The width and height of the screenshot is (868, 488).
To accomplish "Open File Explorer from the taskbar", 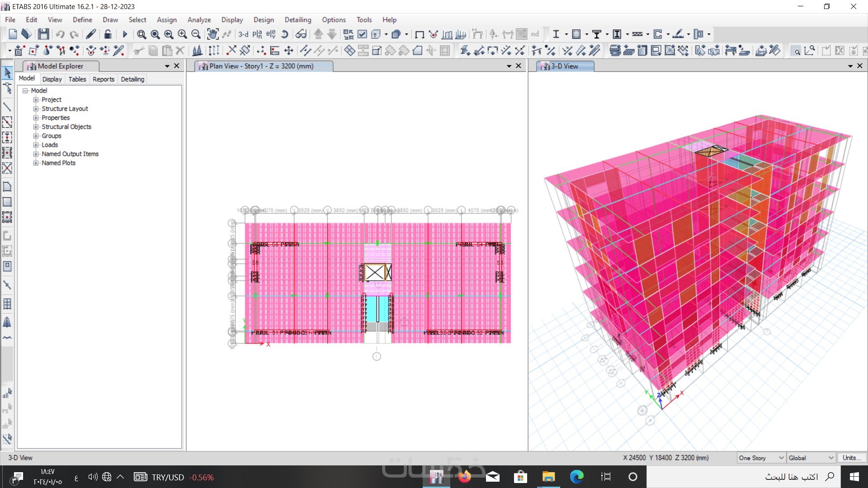I will coord(548,477).
